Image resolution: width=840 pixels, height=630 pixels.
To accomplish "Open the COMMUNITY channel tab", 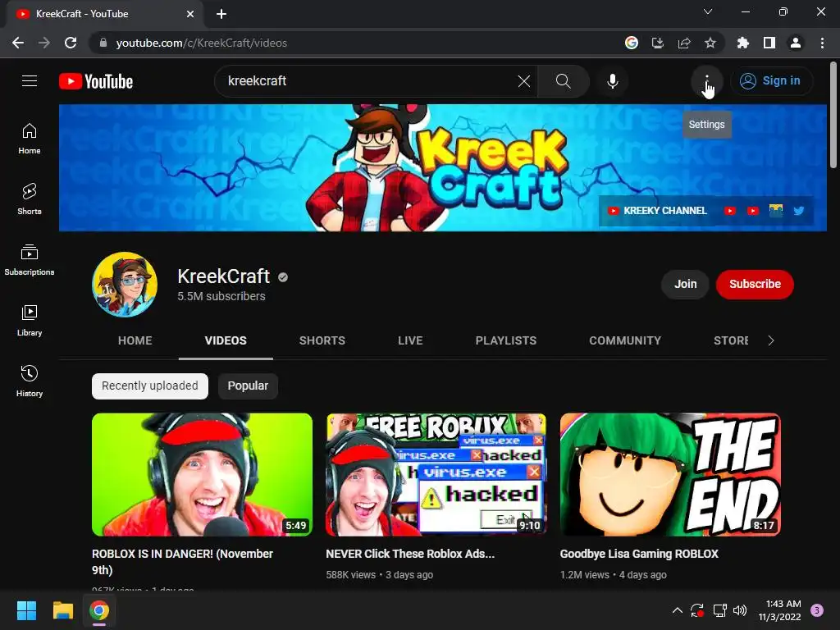I will coord(625,340).
